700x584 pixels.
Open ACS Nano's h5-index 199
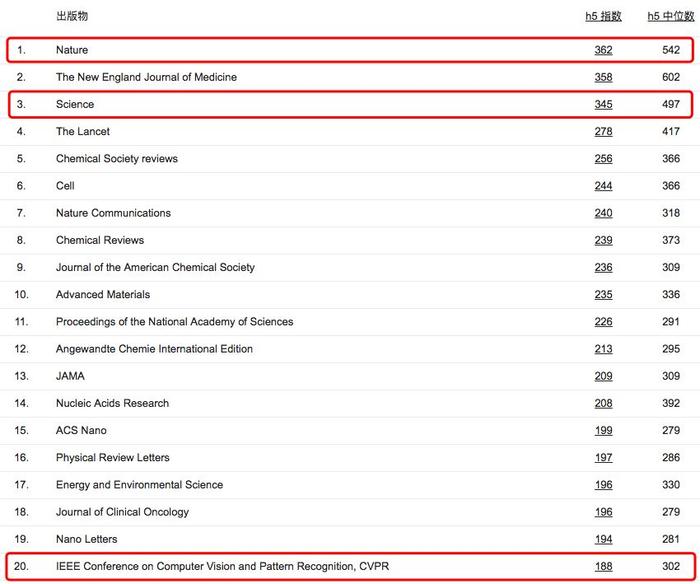click(x=603, y=430)
